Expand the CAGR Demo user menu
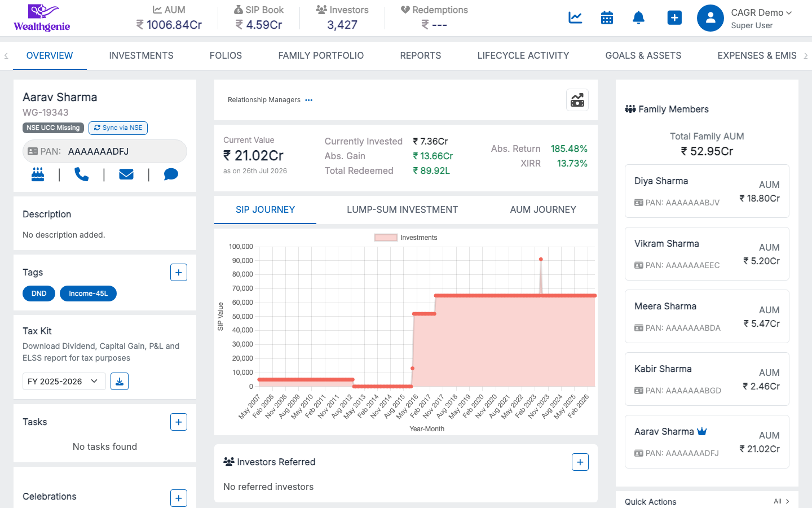812x508 pixels. tap(761, 12)
